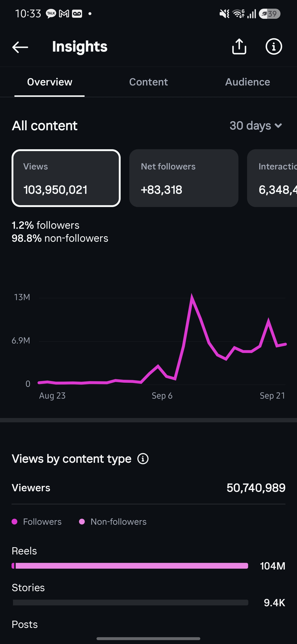Switch to the Audience tab
The image size is (297, 644).
point(247,82)
